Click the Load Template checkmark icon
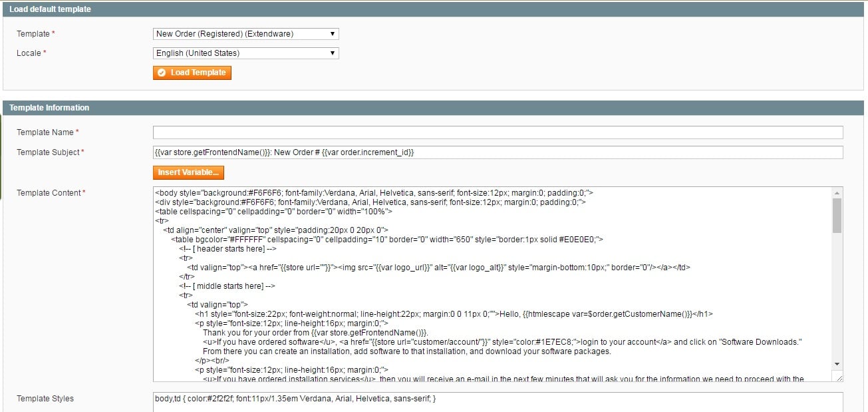The image size is (868, 412). (x=162, y=73)
